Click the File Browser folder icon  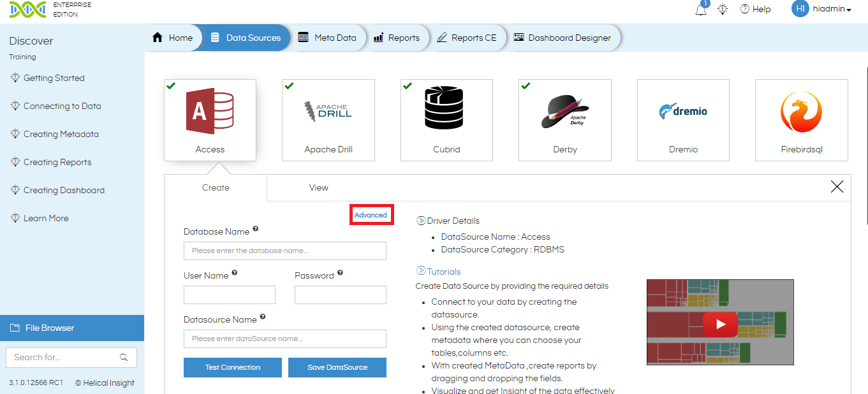point(15,328)
